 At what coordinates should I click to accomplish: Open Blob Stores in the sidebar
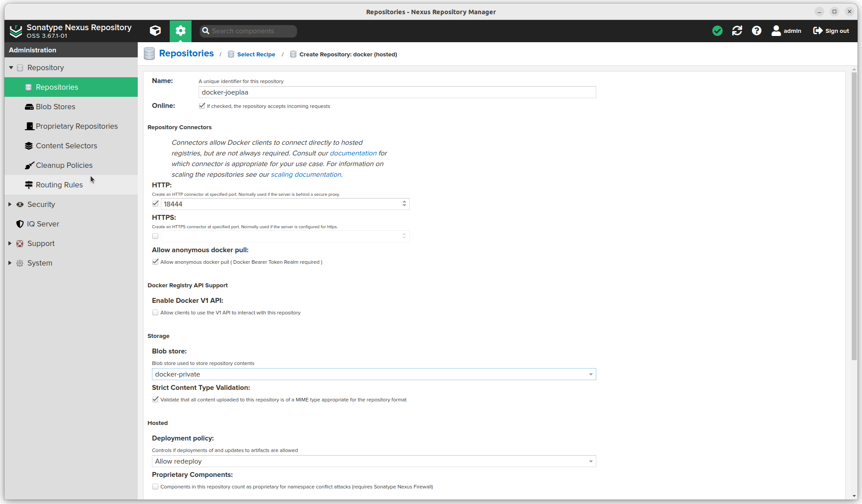coord(71,107)
